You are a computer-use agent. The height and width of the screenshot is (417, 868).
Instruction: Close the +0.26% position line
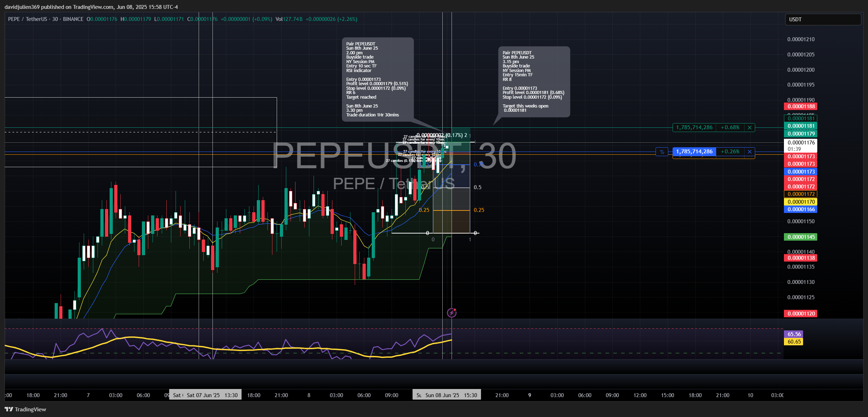(750, 152)
